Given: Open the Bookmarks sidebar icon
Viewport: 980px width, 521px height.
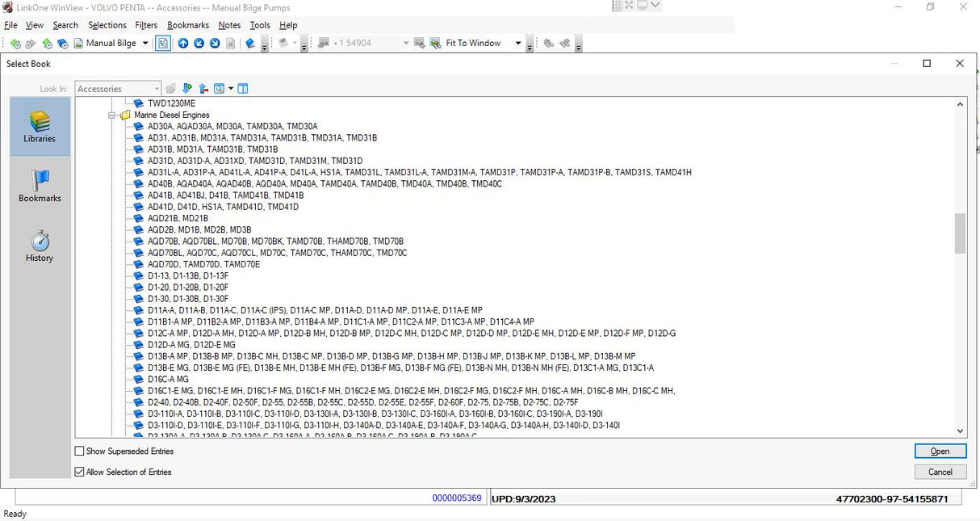Looking at the screenshot, I should tap(40, 187).
